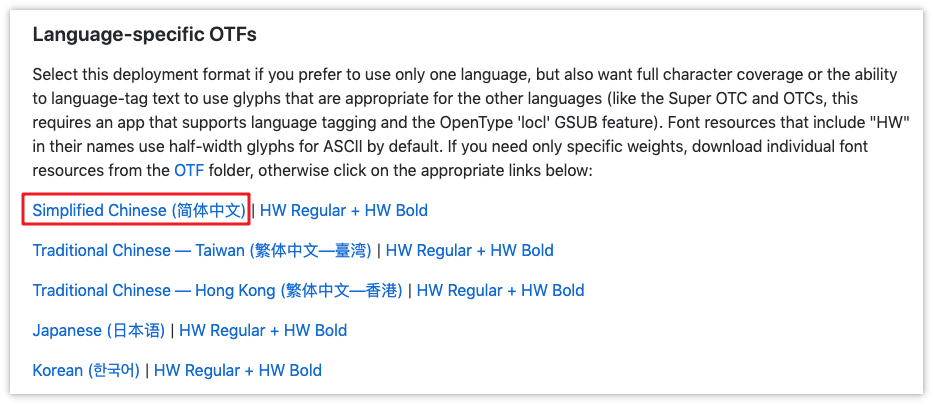Image resolution: width=933 pixels, height=406 pixels.
Task: Follow the OTF folder link
Action: pyautogui.click(x=189, y=170)
